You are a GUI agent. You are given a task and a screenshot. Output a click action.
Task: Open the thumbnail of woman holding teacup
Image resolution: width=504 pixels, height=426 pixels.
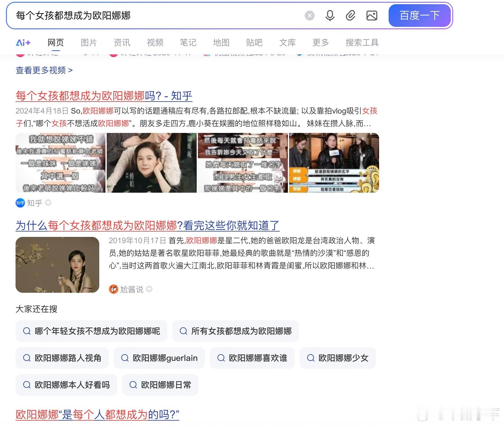[x=57, y=265]
